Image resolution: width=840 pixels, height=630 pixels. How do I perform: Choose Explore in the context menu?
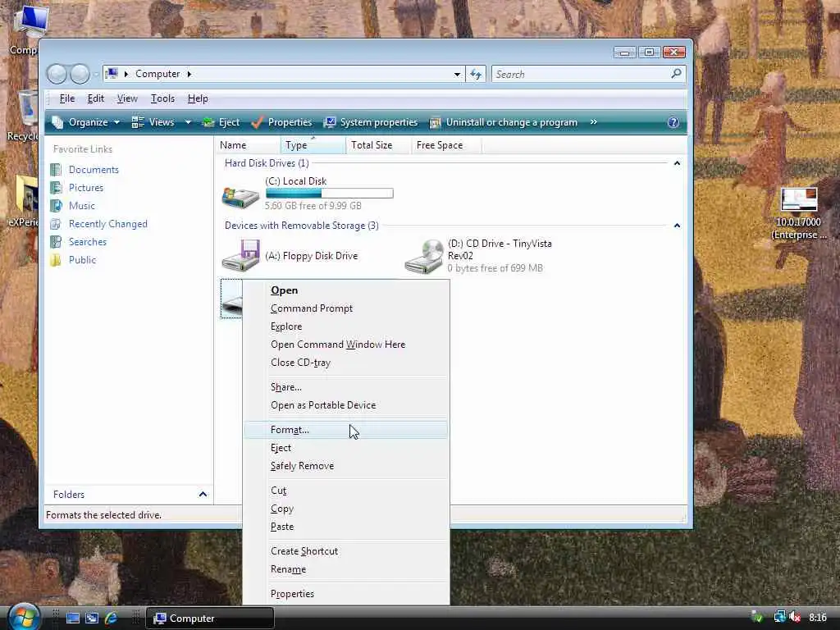click(346, 326)
